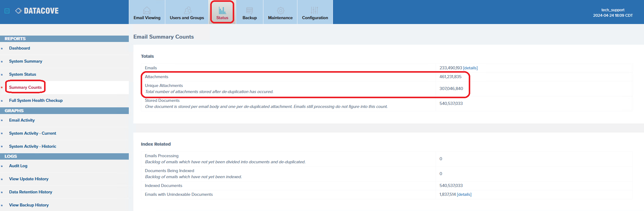
Task: Click the Backup database icon
Action: [249, 11]
